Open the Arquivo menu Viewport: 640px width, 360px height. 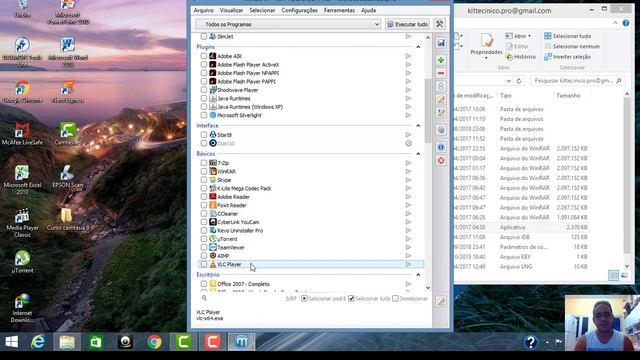204,10
